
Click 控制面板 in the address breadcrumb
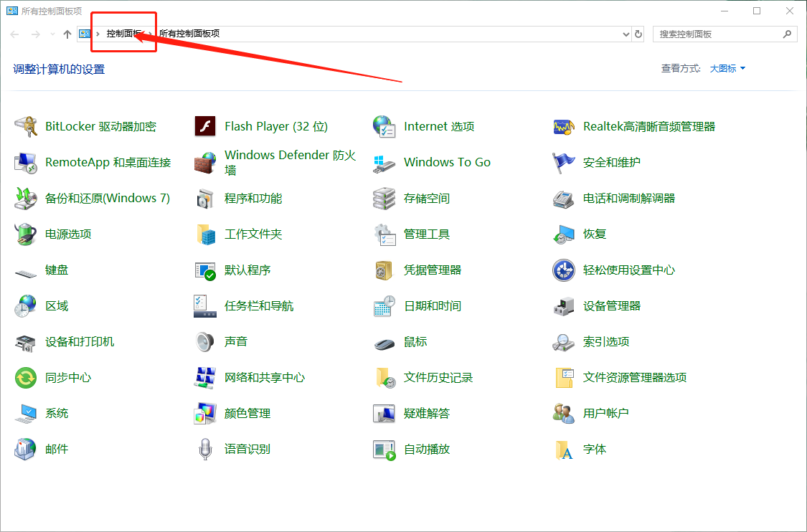tap(123, 34)
